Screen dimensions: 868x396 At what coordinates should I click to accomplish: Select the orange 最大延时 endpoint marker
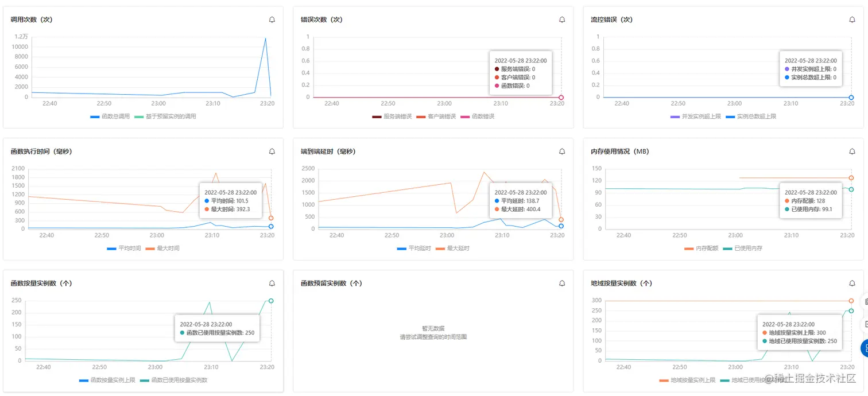point(561,220)
